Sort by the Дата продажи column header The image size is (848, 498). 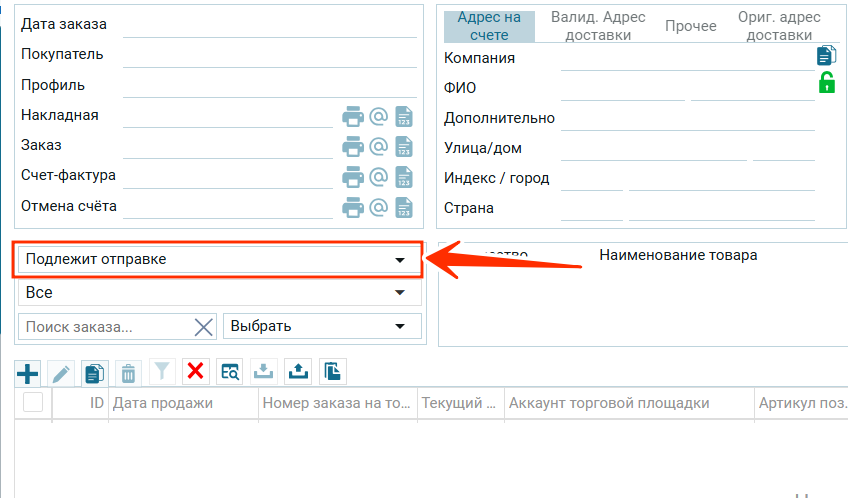163,403
